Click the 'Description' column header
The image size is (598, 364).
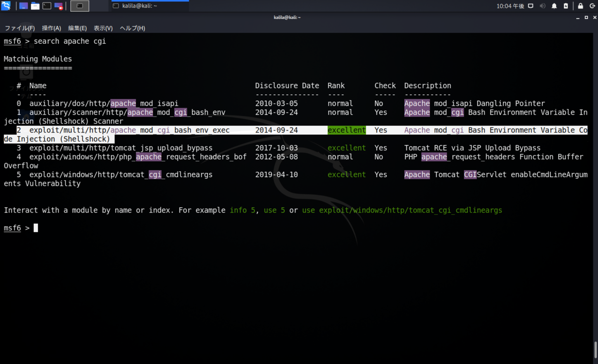pos(428,86)
